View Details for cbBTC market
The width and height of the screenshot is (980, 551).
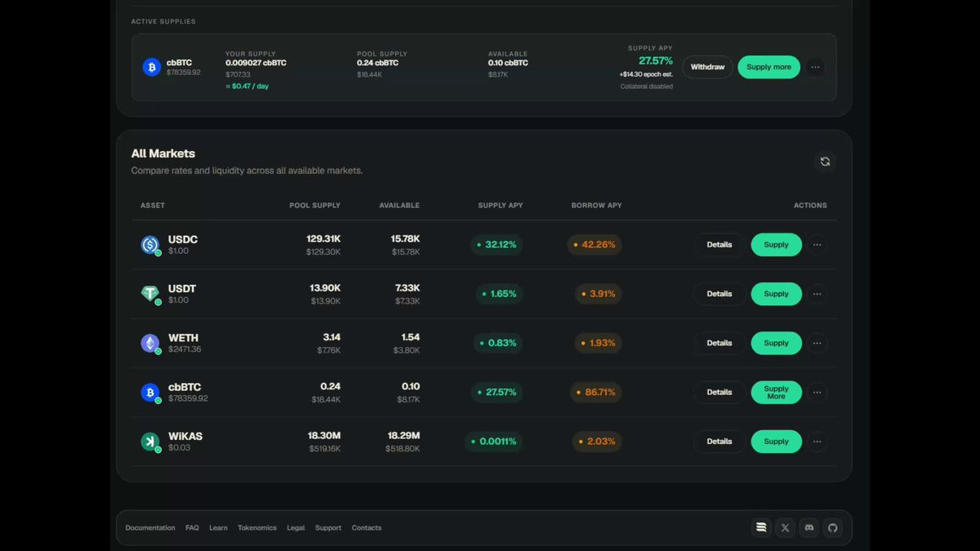(x=719, y=393)
